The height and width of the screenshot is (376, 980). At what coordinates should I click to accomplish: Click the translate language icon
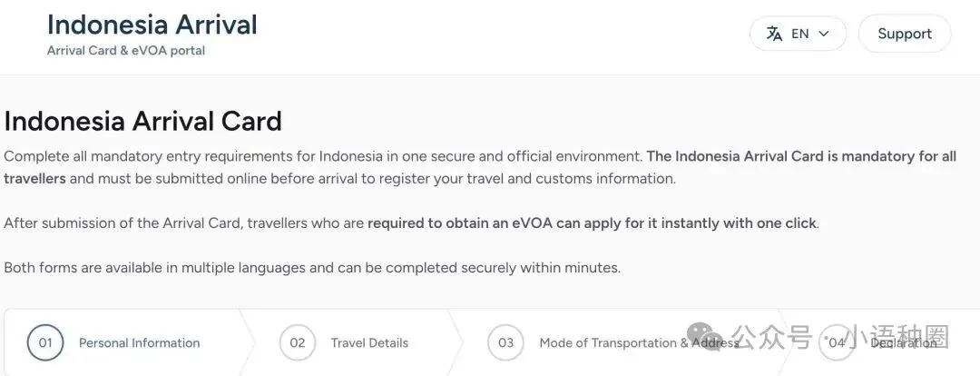click(x=774, y=34)
